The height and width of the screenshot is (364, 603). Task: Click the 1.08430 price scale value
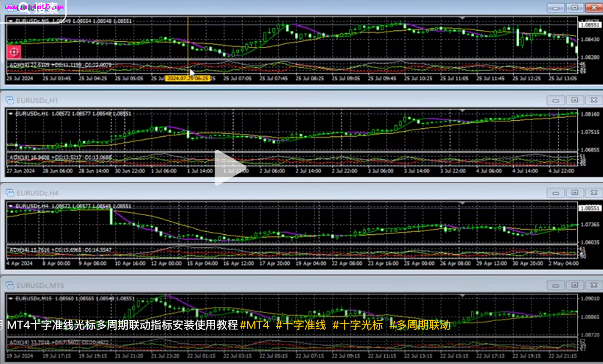pyautogui.click(x=590, y=39)
